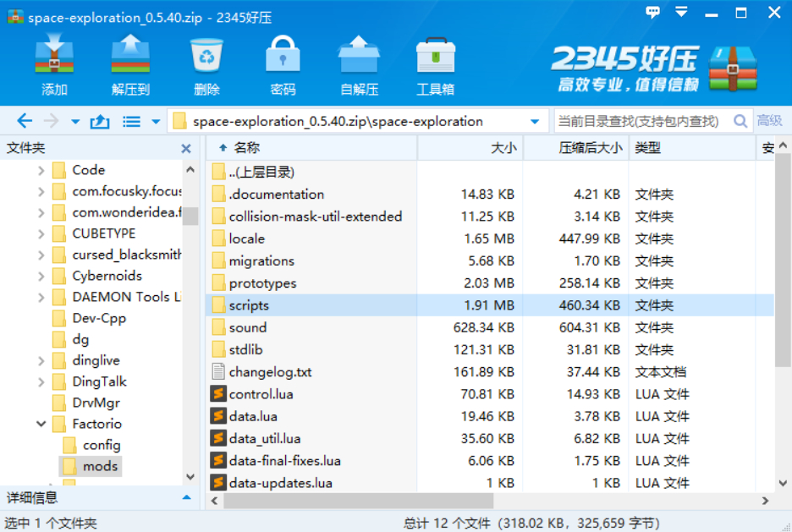The width and height of the screenshot is (792, 532).
Task: Collapse the Factorio folder node
Action: [41, 424]
